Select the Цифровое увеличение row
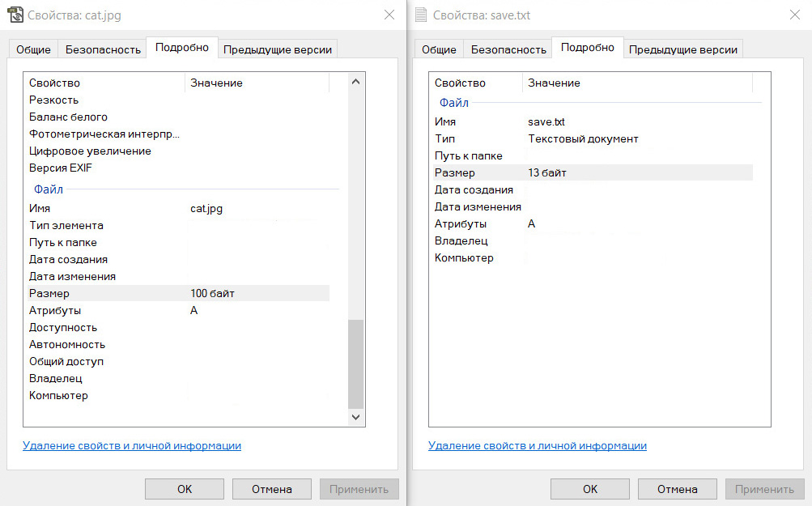 [176, 151]
